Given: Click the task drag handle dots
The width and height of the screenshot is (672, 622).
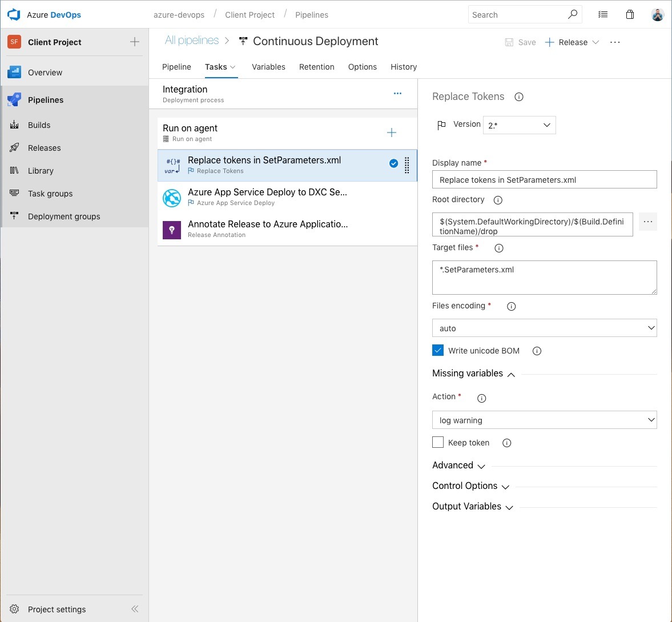Looking at the screenshot, I should (407, 166).
